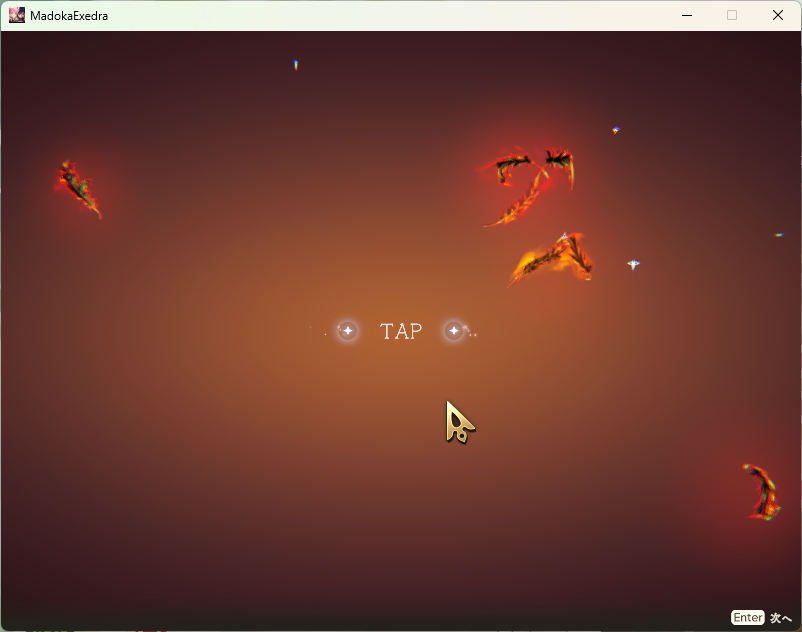Click the MadokaExedra app icon in title bar
The height and width of the screenshot is (632, 802).
coord(17,15)
